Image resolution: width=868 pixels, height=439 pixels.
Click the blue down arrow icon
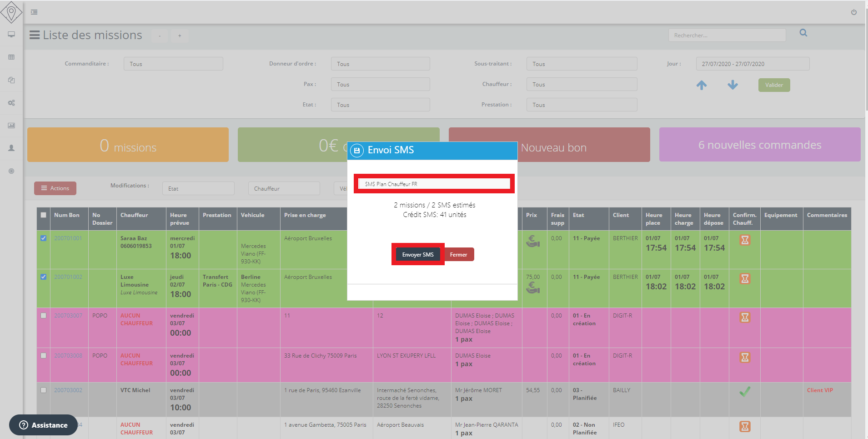point(733,85)
